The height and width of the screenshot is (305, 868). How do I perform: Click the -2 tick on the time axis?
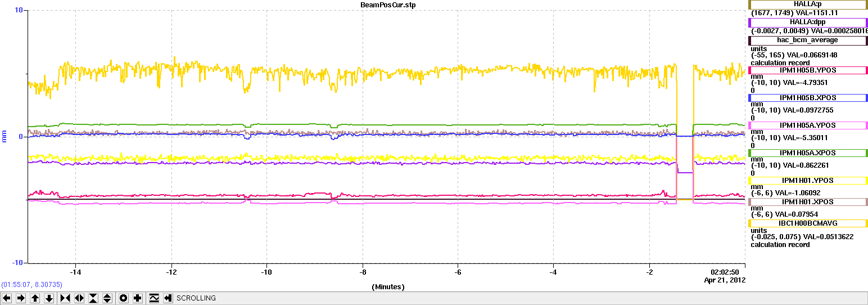(x=649, y=272)
